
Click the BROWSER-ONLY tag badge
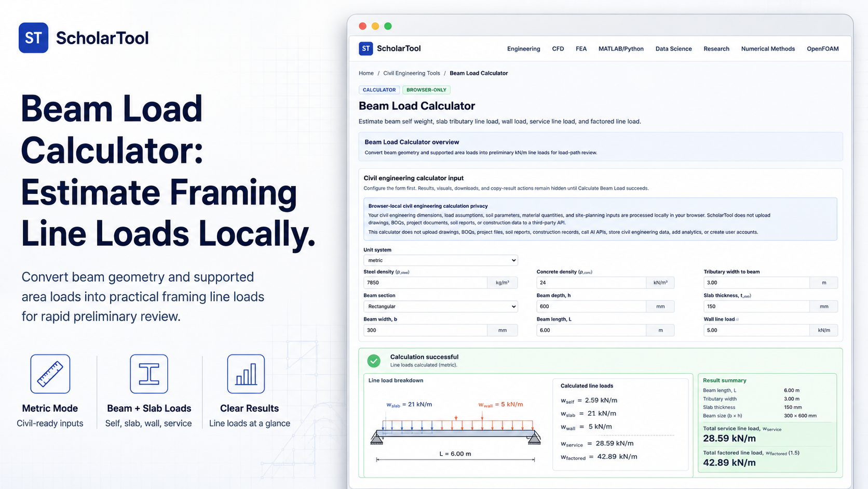click(x=426, y=90)
